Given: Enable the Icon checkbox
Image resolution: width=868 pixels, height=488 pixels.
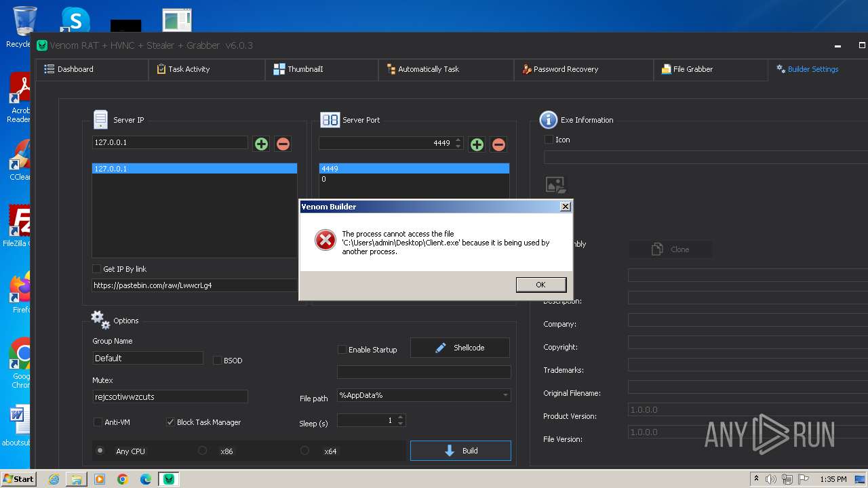Looking at the screenshot, I should 549,140.
